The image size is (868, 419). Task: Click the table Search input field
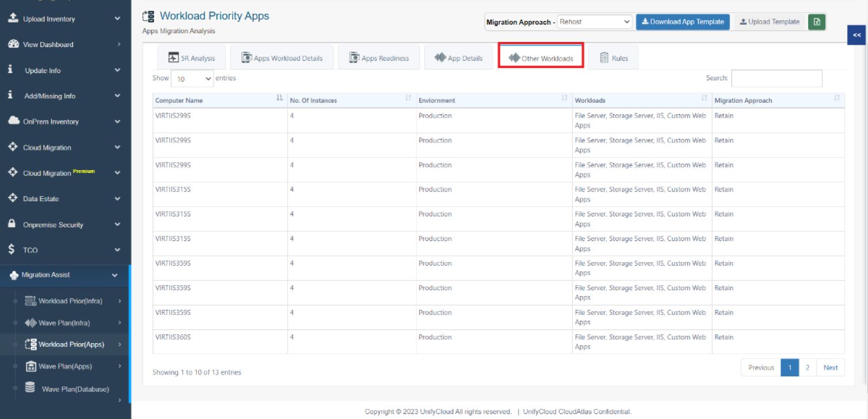click(777, 78)
